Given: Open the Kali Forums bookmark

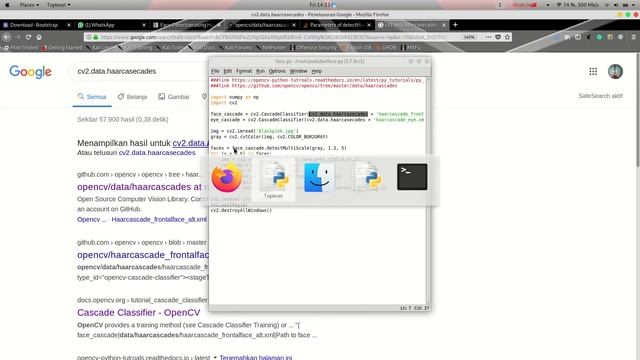Looking at the screenshot, I should tap(235, 47).
